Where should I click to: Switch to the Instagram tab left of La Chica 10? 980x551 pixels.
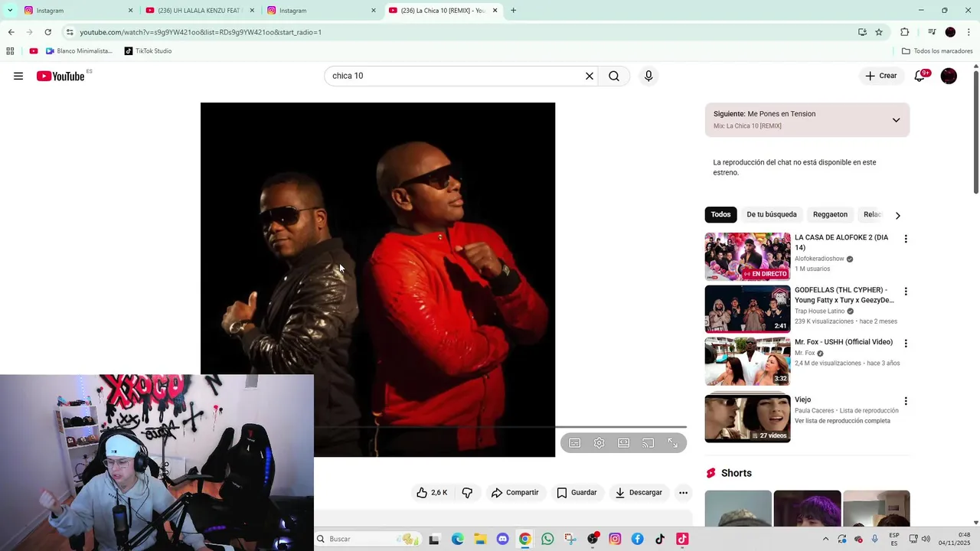(320, 11)
